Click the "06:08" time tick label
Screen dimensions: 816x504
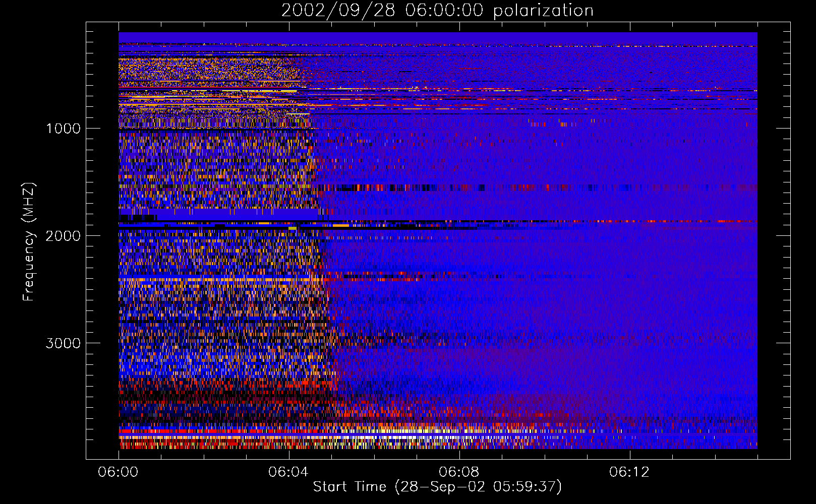coord(459,472)
